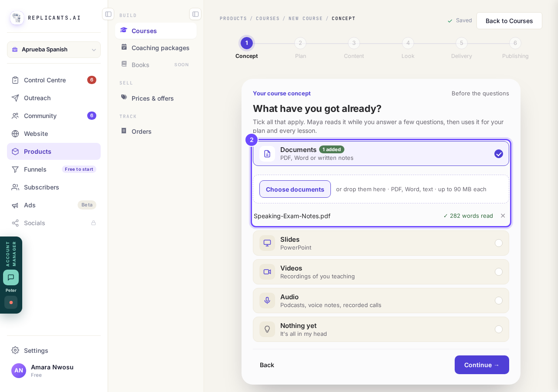
Task: Click the Prices & offers tag icon
Action: coord(124,98)
